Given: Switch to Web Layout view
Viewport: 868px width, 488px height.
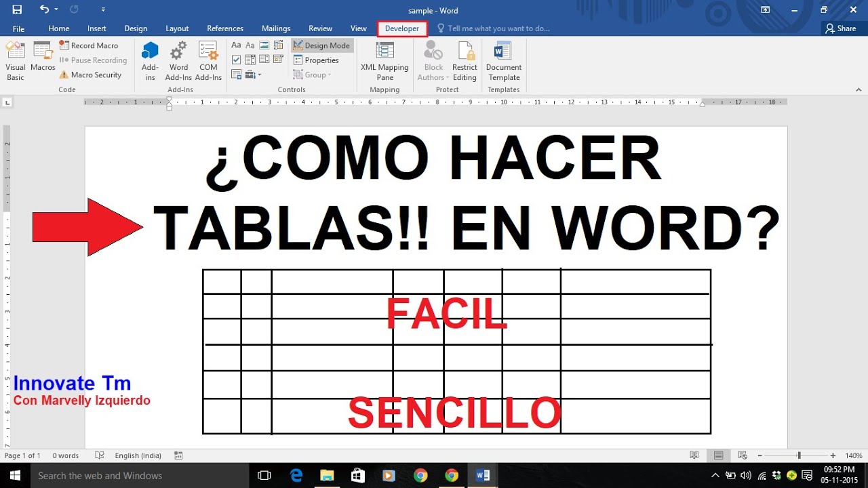Looking at the screenshot, I should (x=743, y=455).
